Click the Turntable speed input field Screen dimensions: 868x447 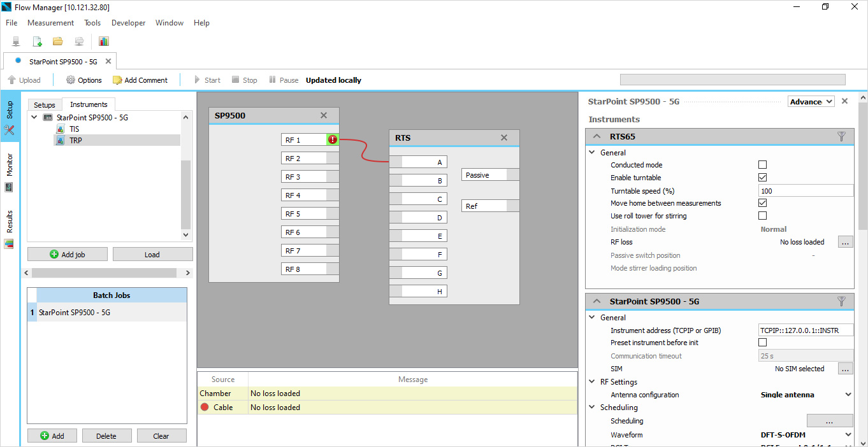pyautogui.click(x=806, y=191)
